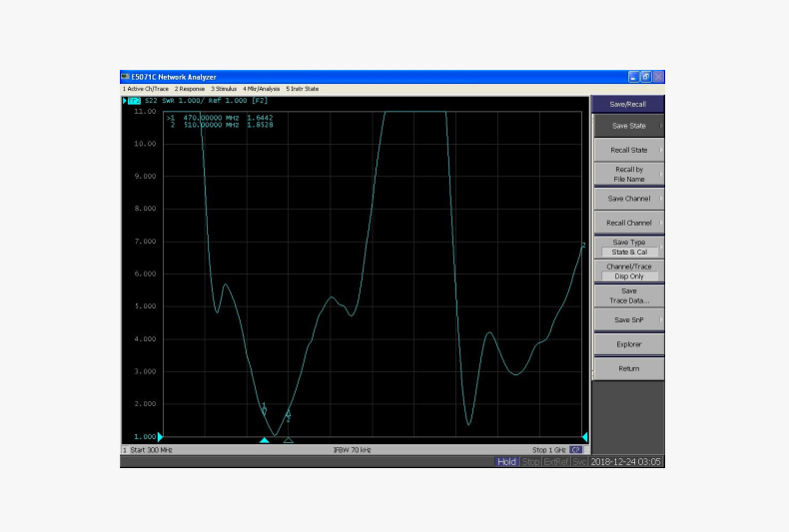Click the date and time 2018-12-24 03:05
Screen dimensions: 789x532
626,461
